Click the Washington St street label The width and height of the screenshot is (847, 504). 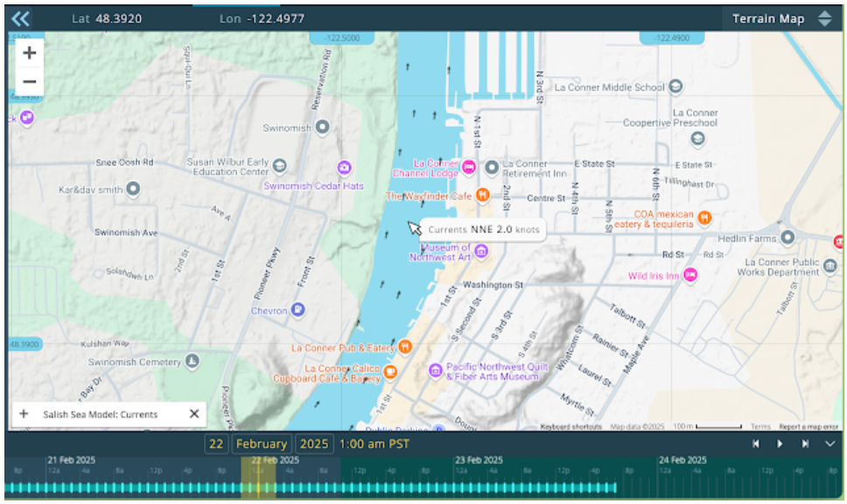point(493,284)
